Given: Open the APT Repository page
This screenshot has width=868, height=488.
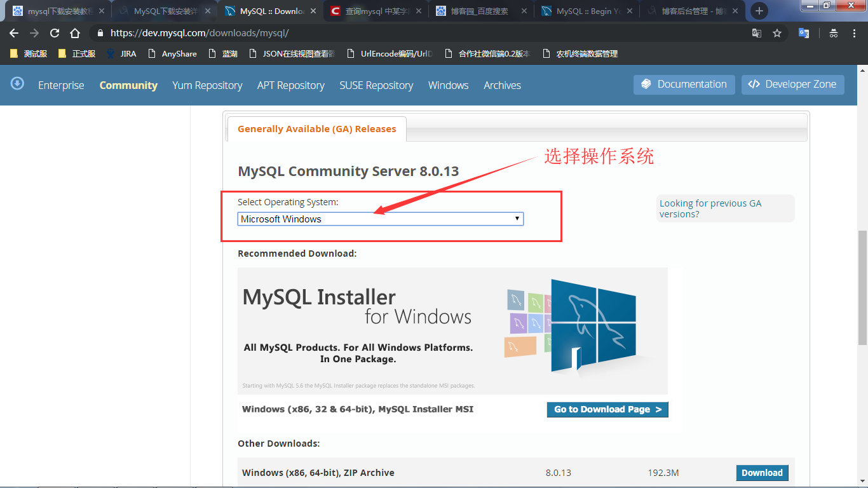Looking at the screenshot, I should pyautogui.click(x=291, y=85).
